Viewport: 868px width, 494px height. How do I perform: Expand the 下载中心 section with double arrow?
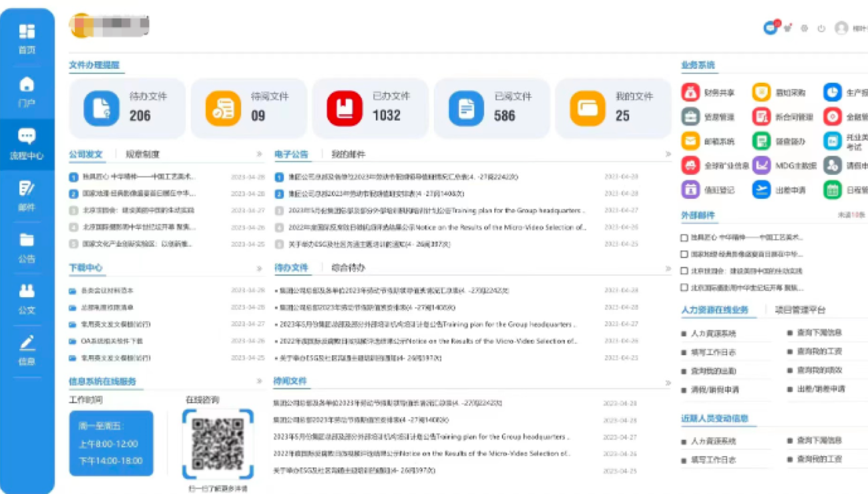pos(259,268)
